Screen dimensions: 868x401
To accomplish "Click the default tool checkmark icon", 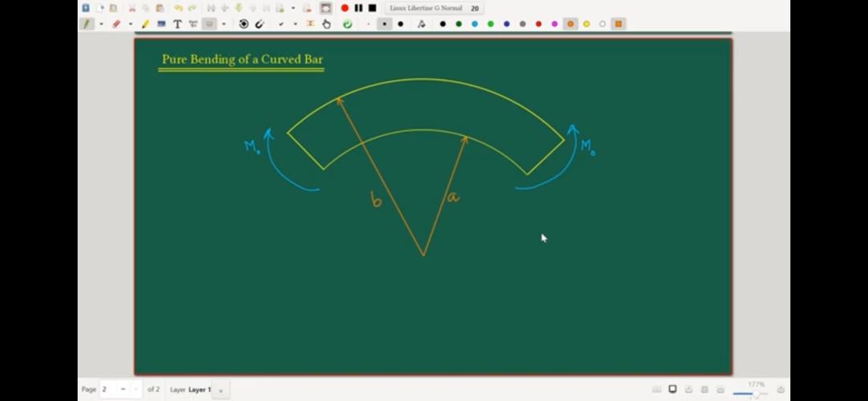I will [x=280, y=24].
